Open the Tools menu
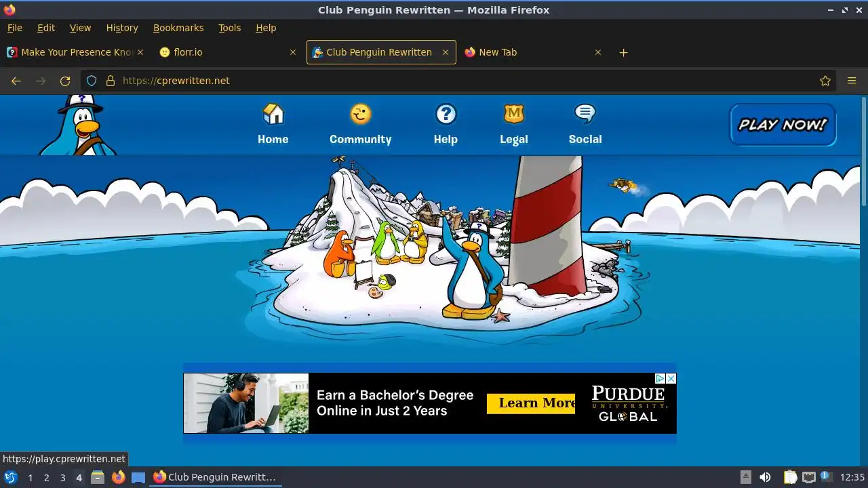Image resolution: width=868 pixels, height=488 pixels. pos(229,28)
